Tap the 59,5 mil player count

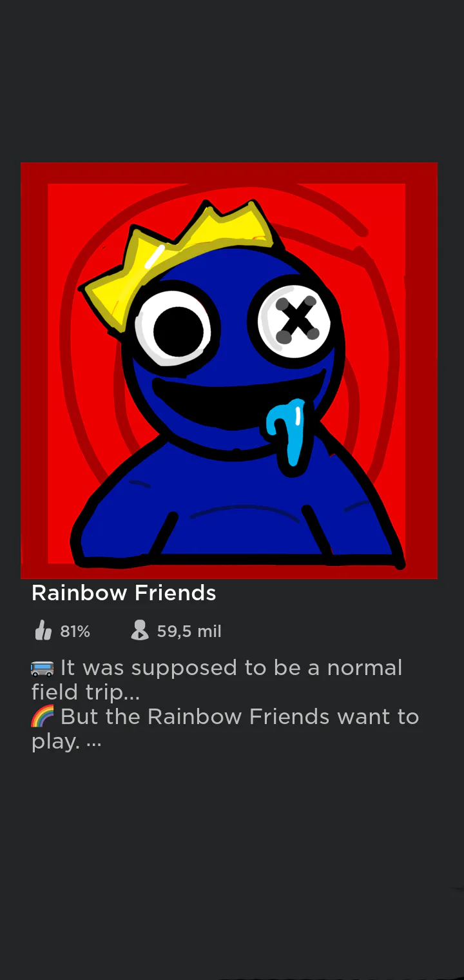click(x=189, y=631)
